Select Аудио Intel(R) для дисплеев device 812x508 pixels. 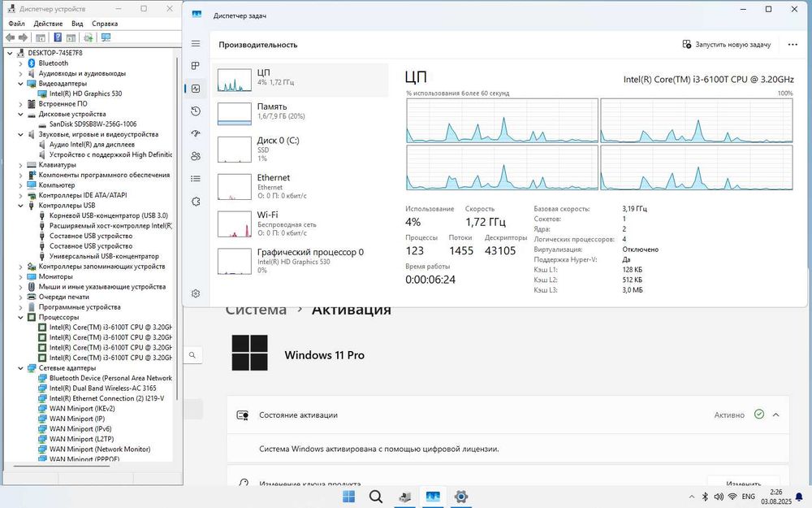[92, 145]
